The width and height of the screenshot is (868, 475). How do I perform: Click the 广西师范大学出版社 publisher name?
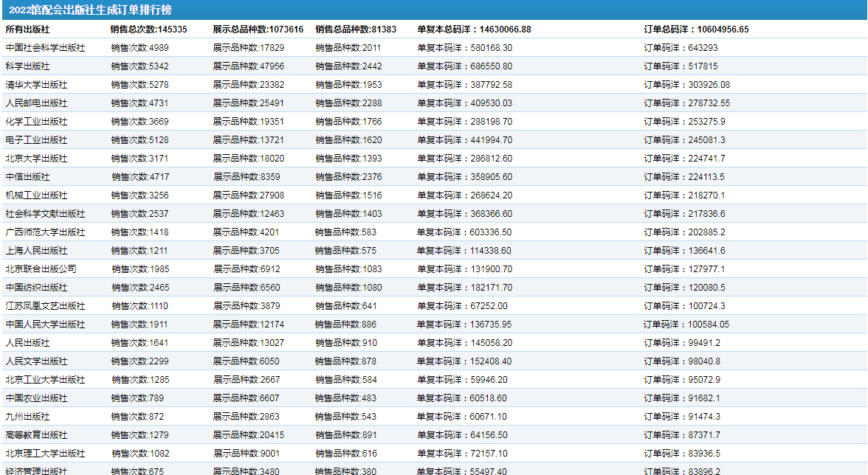(45, 232)
